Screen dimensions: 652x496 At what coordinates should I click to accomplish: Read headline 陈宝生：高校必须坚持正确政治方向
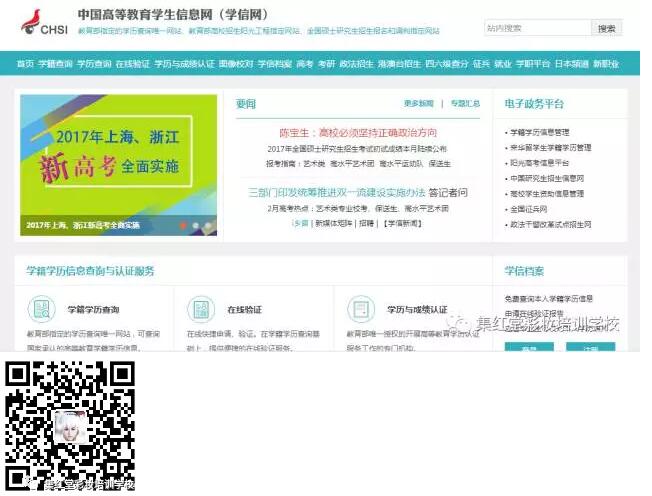pos(358,132)
